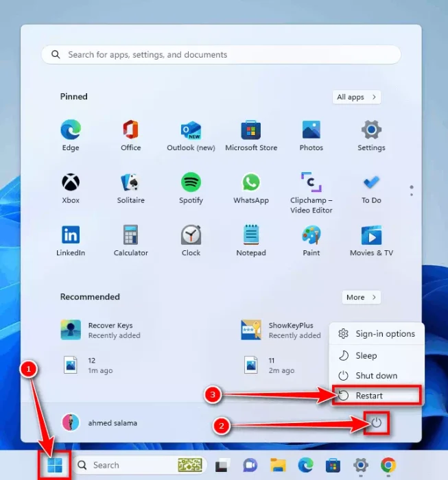This screenshot has width=448, height=480.
Task: Open WhatsApp
Action: pyautogui.click(x=251, y=188)
